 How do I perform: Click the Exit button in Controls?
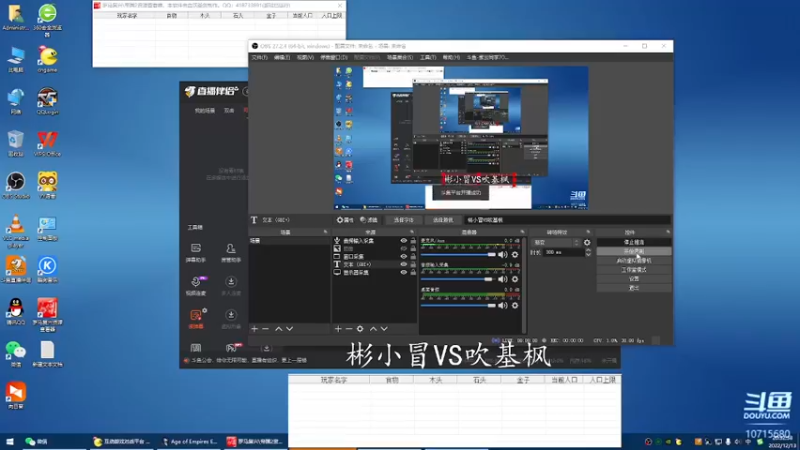634,288
